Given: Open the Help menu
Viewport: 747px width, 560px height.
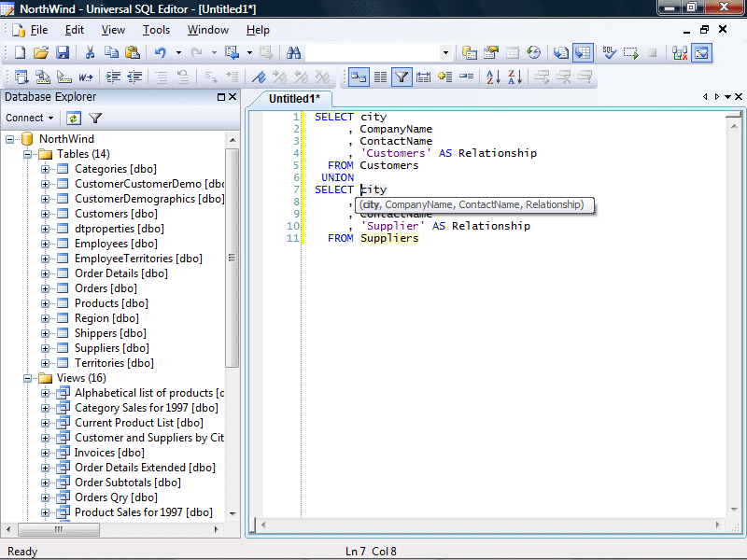Looking at the screenshot, I should pyautogui.click(x=259, y=30).
